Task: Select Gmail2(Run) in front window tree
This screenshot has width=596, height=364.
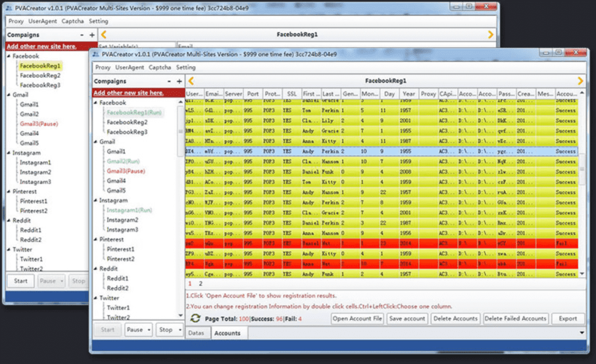Action: click(x=123, y=161)
